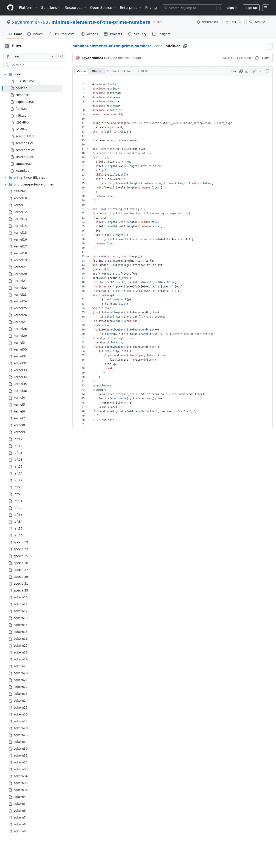
Task: Focus the Go to file input
Action: coord(34,65)
